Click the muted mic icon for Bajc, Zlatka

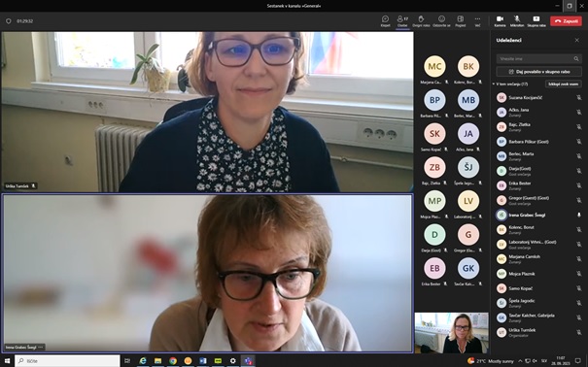578,127
